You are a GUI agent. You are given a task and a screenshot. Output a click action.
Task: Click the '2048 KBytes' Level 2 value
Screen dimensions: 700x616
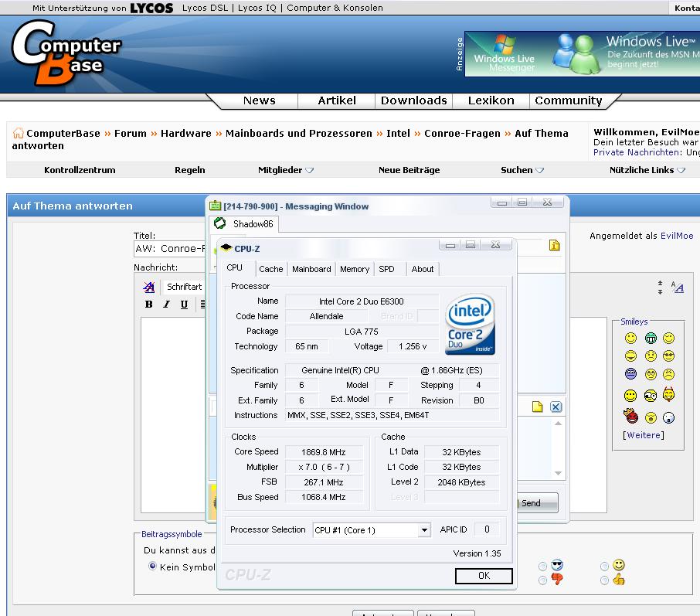461,482
